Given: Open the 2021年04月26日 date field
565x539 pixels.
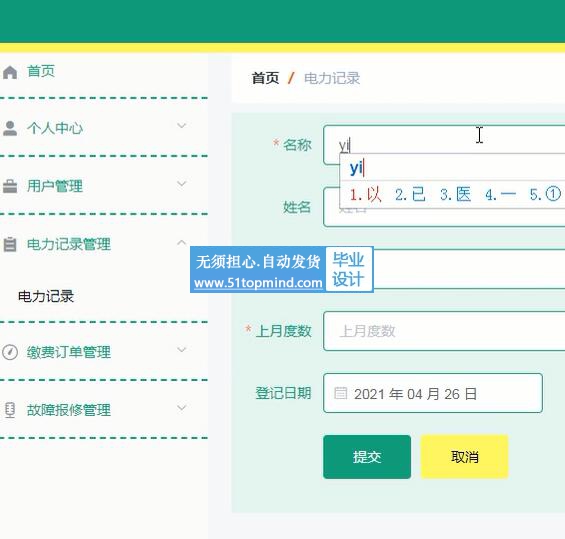Looking at the screenshot, I should [x=433, y=393].
